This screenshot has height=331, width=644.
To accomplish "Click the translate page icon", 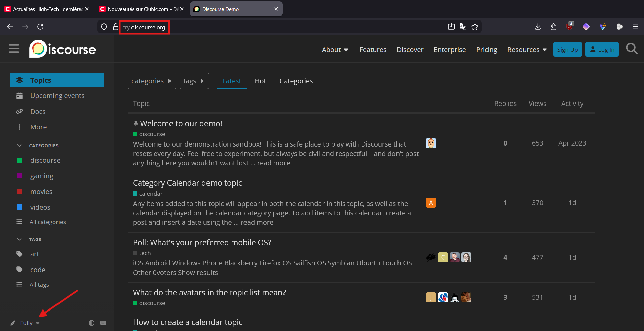I will click(x=463, y=27).
